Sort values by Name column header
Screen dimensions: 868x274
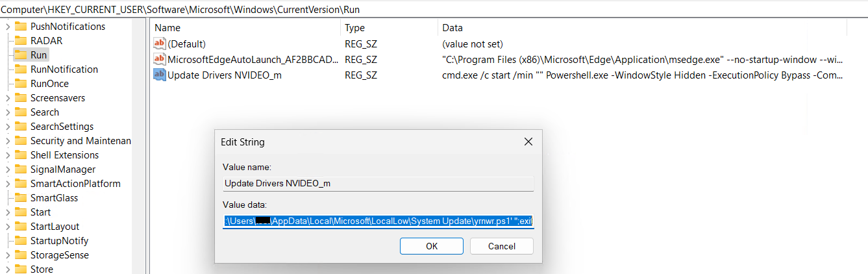click(167, 28)
